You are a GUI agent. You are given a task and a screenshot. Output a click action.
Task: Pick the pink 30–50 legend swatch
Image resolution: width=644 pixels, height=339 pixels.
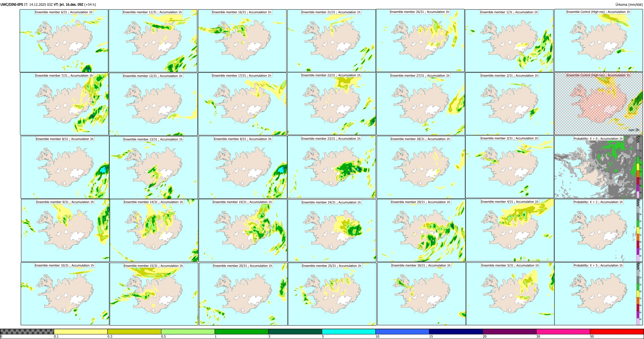(563, 332)
